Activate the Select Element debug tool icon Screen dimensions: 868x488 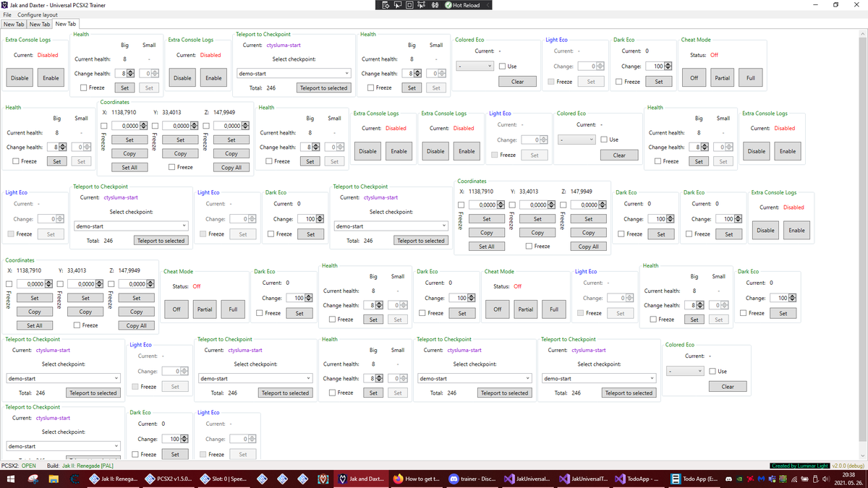398,5
